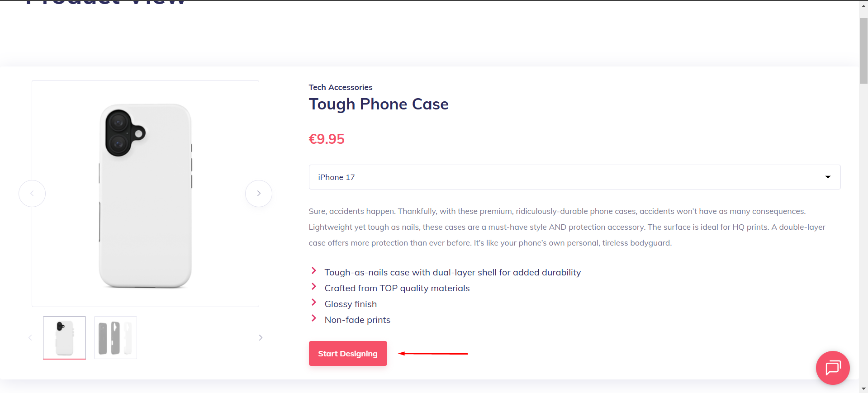This screenshot has width=868, height=393.
Task: Click the large phone case product image
Action: [145, 194]
